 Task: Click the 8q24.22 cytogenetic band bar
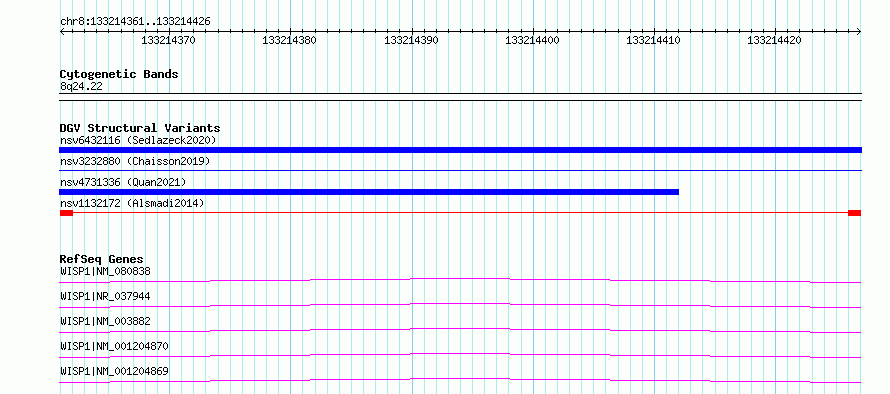460,97
